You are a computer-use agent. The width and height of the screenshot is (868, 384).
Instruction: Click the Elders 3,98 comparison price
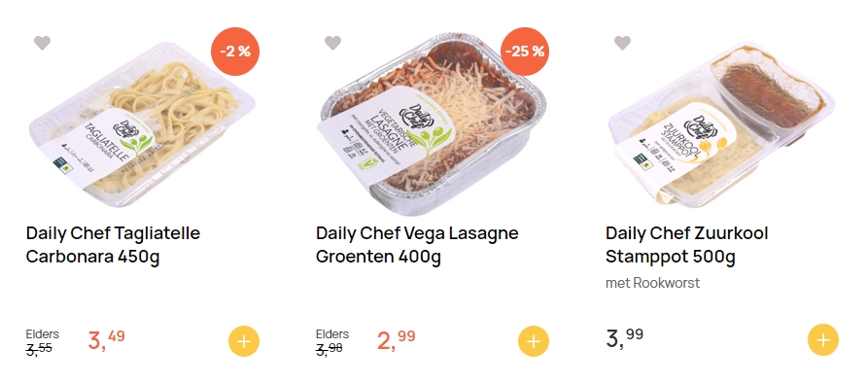pyautogui.click(x=332, y=341)
